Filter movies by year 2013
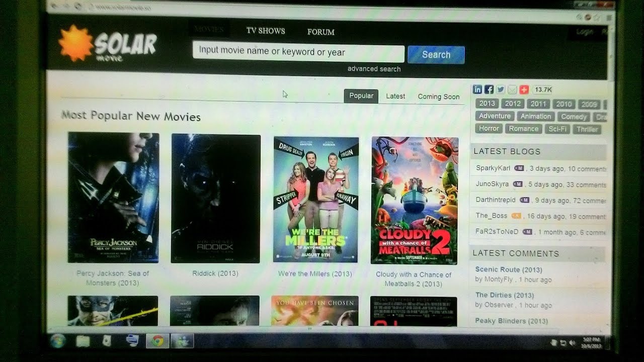644x362 pixels. point(487,103)
